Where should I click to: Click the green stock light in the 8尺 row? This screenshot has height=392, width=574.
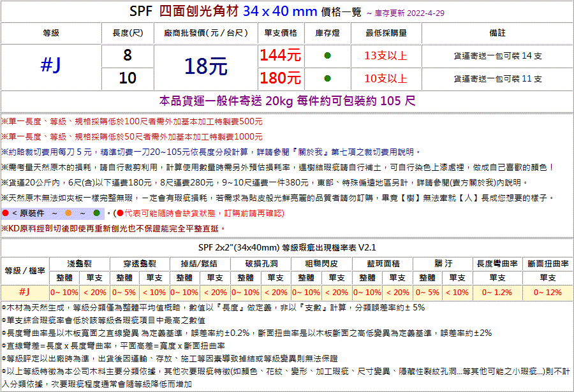click(x=327, y=55)
